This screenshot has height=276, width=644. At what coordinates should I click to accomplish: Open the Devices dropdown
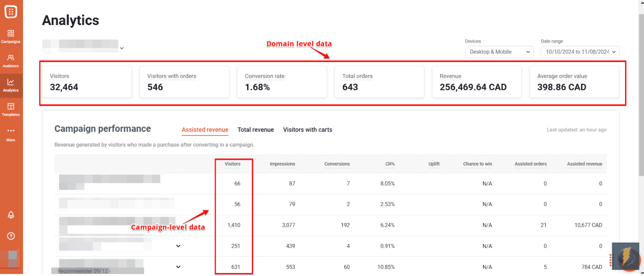click(x=499, y=52)
